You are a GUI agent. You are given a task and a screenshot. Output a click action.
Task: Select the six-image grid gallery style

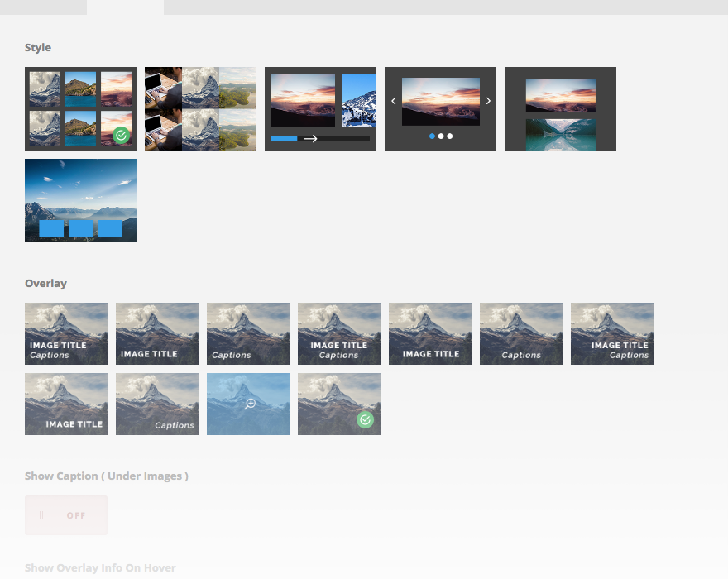coord(80,108)
